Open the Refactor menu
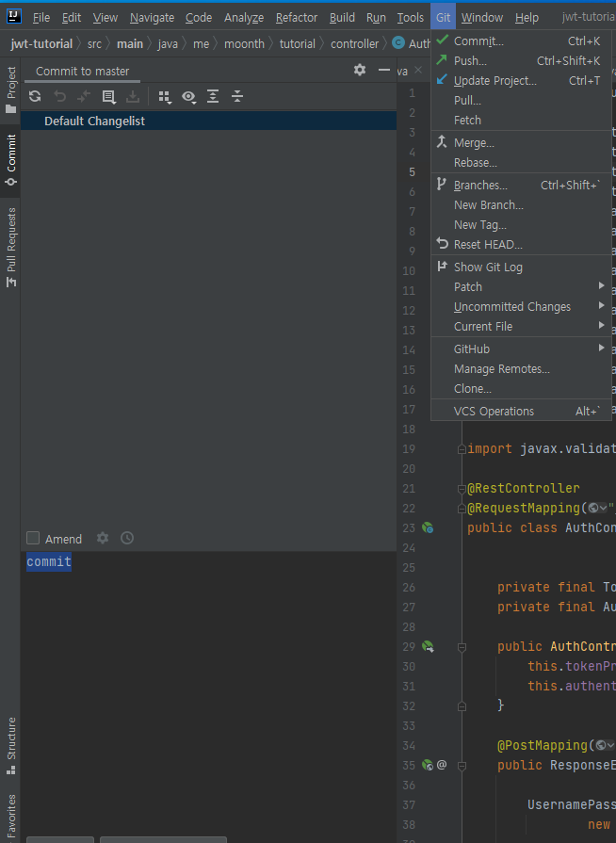This screenshot has height=843, width=616. click(296, 17)
